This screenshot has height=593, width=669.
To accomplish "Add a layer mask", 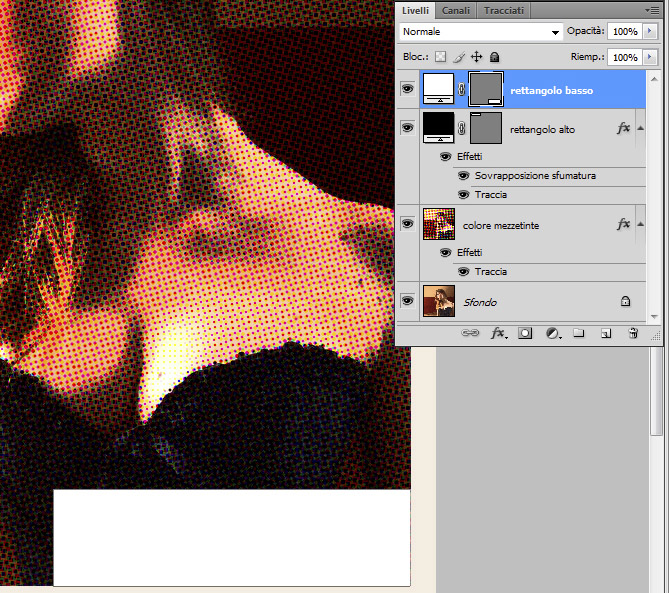I will tap(525, 333).
